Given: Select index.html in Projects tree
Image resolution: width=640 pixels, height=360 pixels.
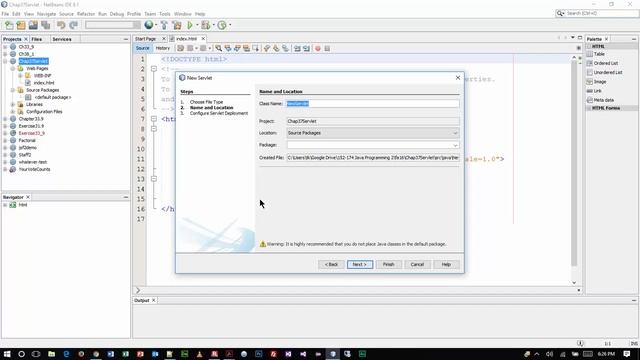Looking at the screenshot, I should pyautogui.click(x=44, y=83).
